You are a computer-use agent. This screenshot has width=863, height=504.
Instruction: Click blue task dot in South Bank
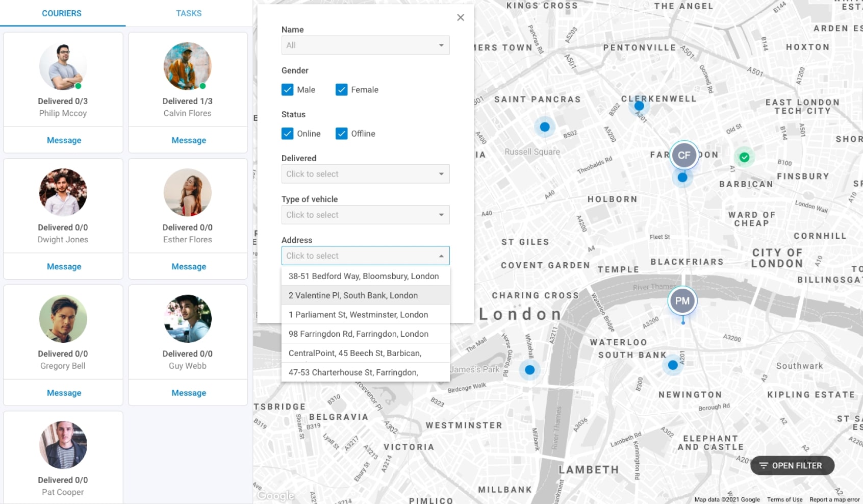(673, 365)
